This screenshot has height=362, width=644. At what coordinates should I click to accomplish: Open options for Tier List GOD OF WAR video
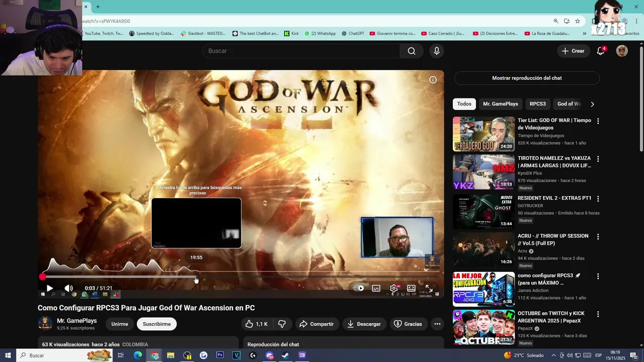click(598, 121)
